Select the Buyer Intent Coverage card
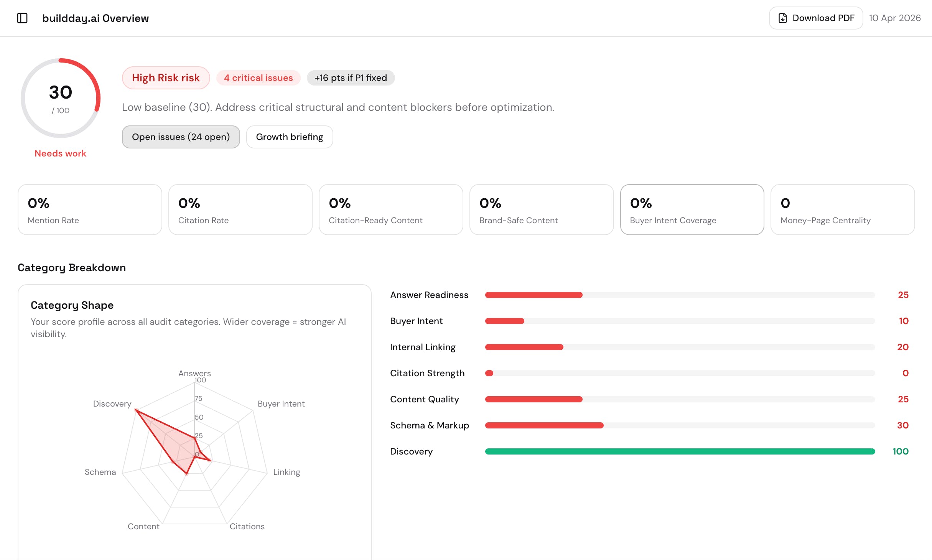Viewport: 932px width, 560px height. tap(692, 210)
